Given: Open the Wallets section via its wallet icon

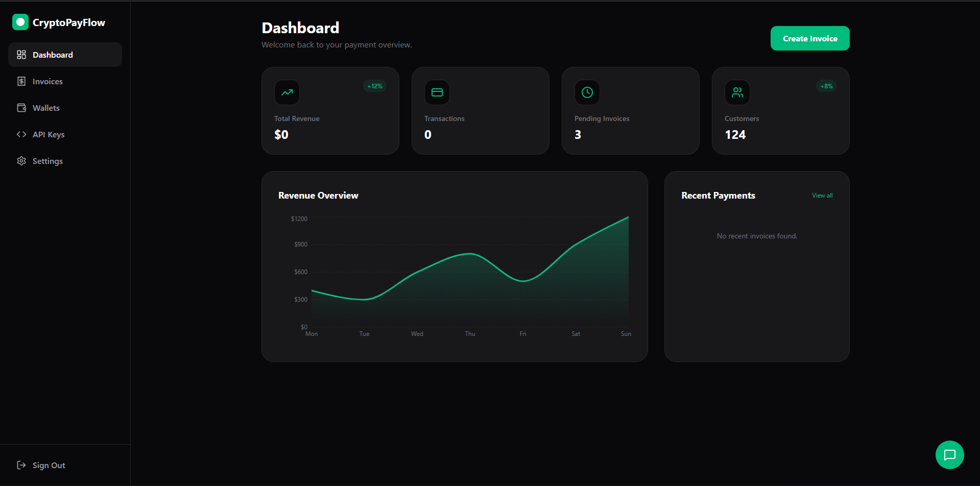Looking at the screenshot, I should 21,108.
